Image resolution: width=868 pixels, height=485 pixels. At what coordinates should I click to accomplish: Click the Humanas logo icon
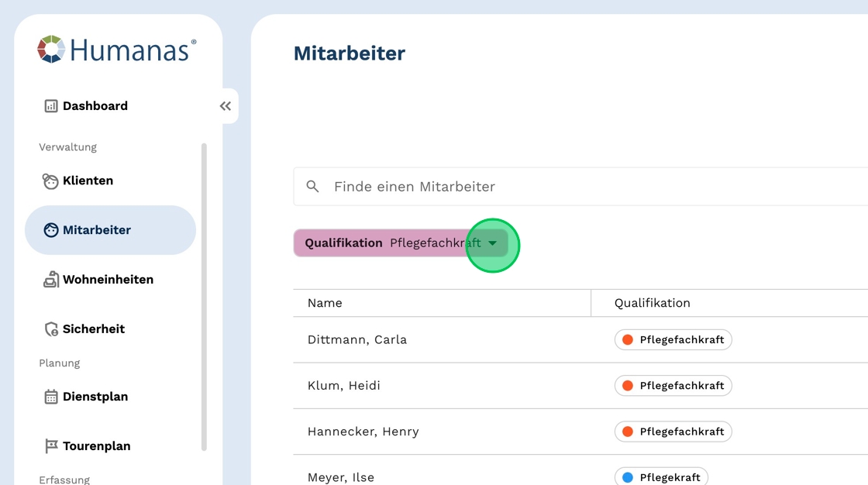(x=51, y=50)
